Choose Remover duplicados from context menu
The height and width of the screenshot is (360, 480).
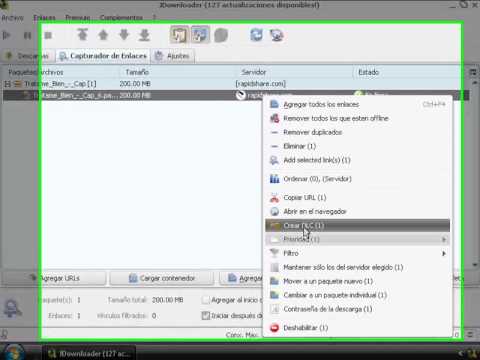pos(357,132)
